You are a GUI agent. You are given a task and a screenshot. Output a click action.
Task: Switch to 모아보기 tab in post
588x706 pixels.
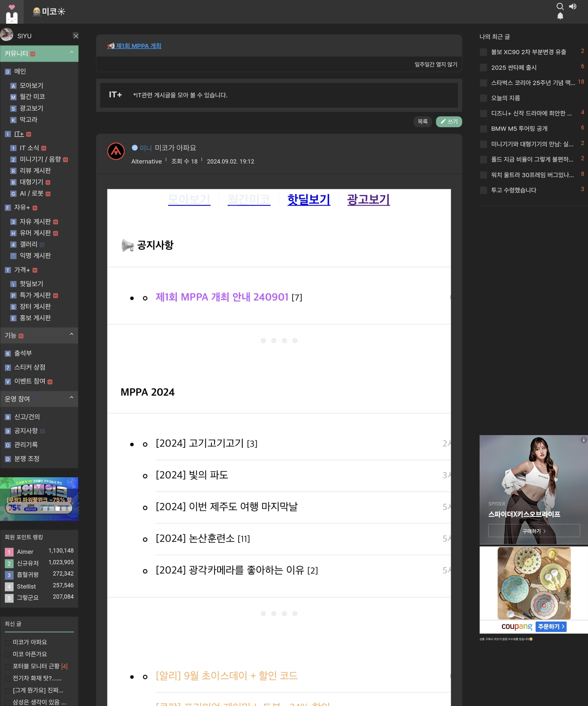[x=189, y=199]
